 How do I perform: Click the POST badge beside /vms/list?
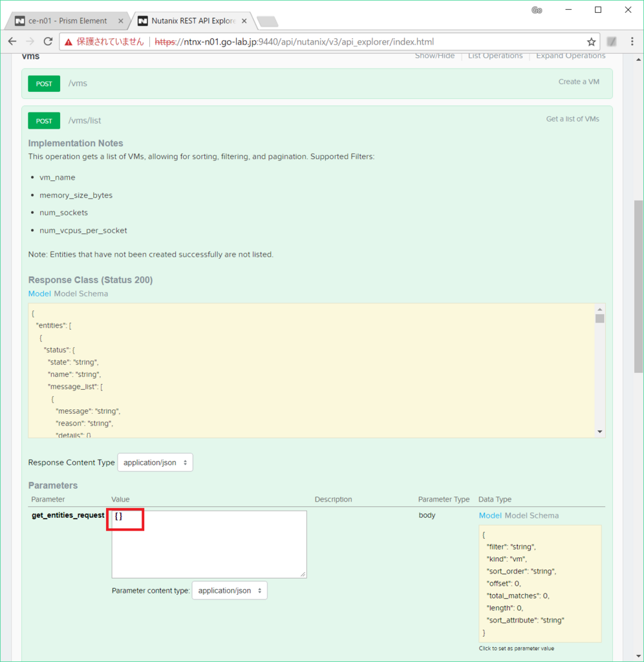pos(43,120)
